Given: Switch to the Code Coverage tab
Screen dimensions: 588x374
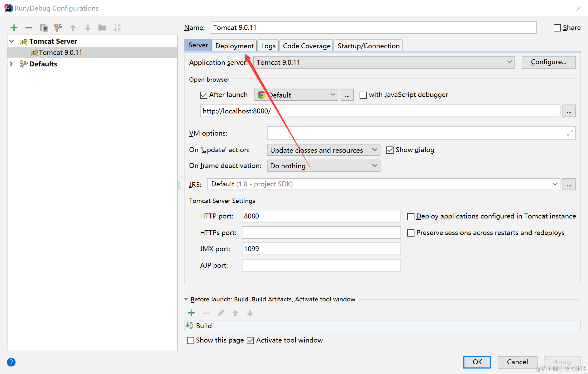Looking at the screenshot, I should 307,46.
